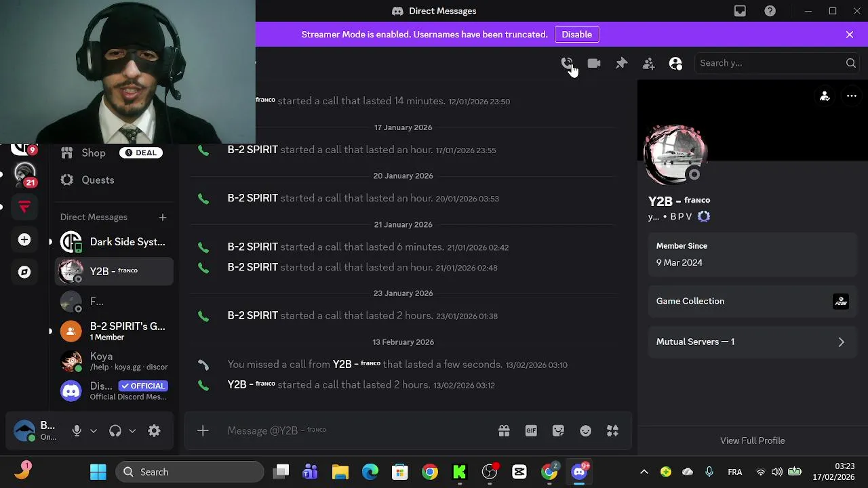Open User Settings gear

[x=154, y=430]
